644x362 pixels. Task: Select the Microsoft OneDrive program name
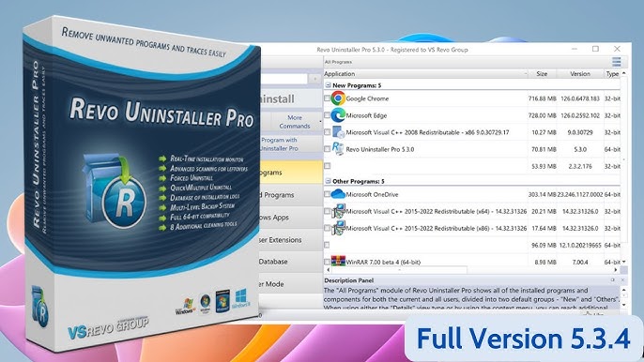(372, 194)
